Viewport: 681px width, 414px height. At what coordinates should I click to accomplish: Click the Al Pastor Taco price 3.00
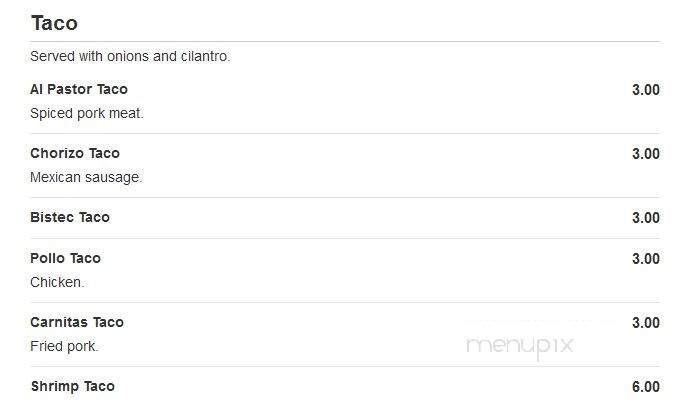(x=646, y=90)
